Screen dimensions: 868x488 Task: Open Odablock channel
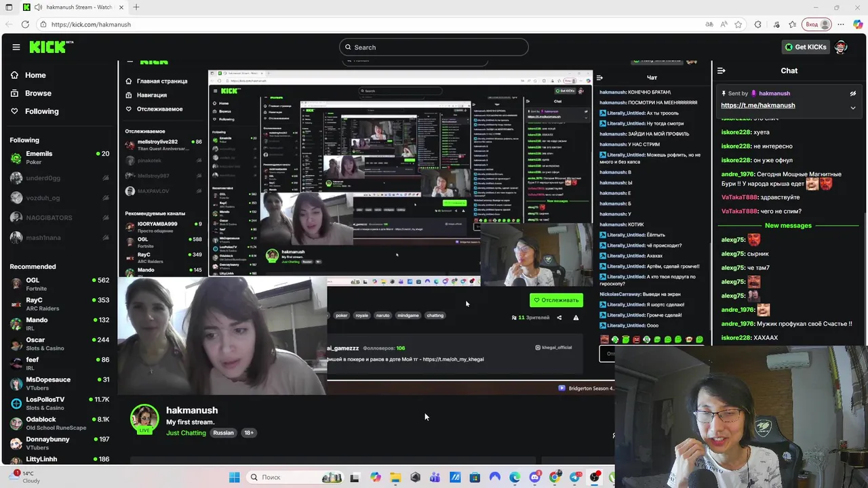click(x=60, y=423)
